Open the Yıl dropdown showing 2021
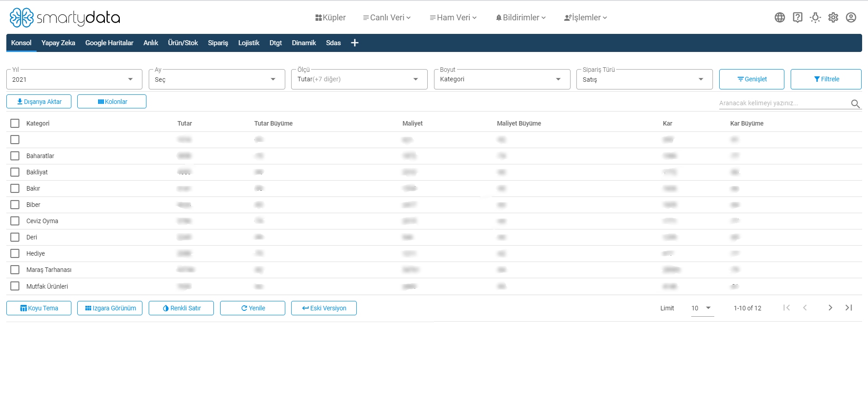This screenshot has width=868, height=412. [x=74, y=80]
